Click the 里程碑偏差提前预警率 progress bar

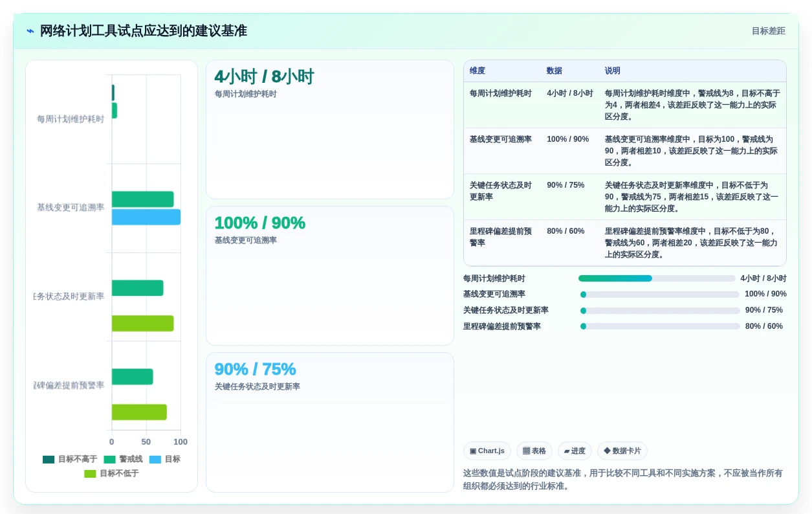pyautogui.click(x=660, y=326)
